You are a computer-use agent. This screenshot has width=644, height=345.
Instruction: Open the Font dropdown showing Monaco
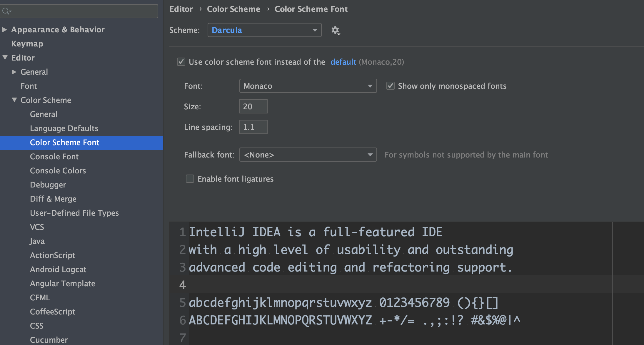point(308,86)
